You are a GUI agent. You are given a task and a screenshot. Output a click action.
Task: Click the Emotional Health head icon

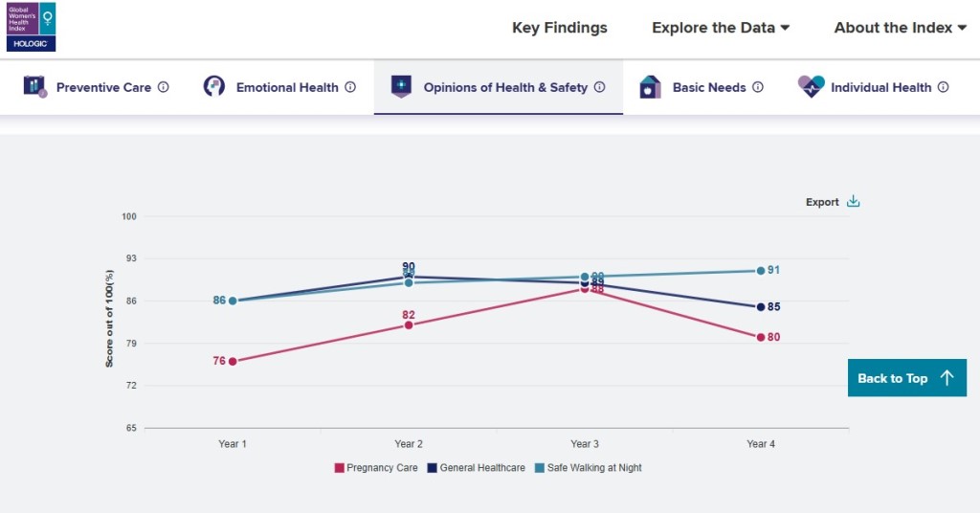(x=214, y=87)
